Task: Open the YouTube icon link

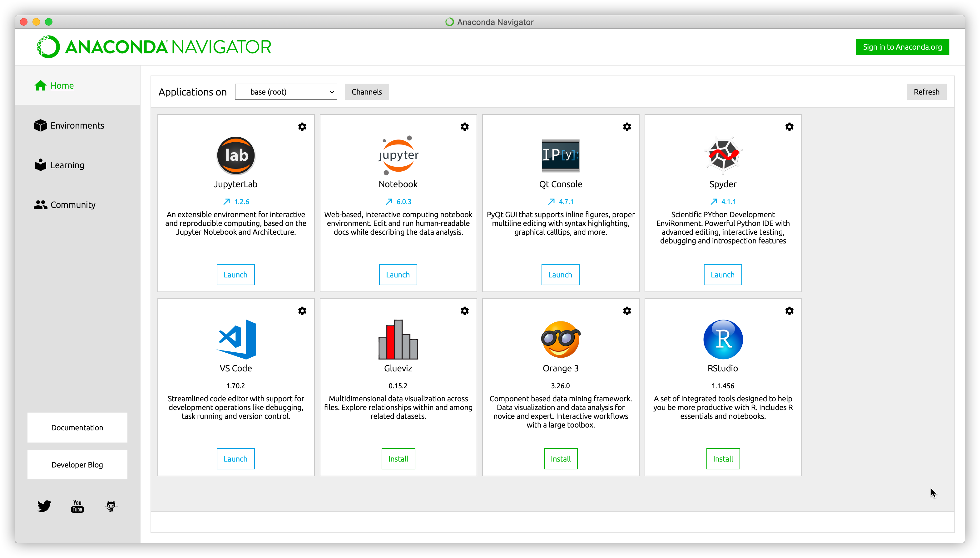Action: 77,506
